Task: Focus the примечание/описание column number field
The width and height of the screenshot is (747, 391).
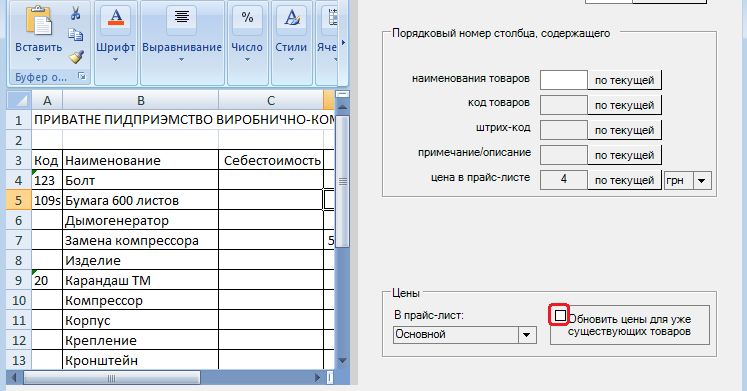Action: point(564,155)
